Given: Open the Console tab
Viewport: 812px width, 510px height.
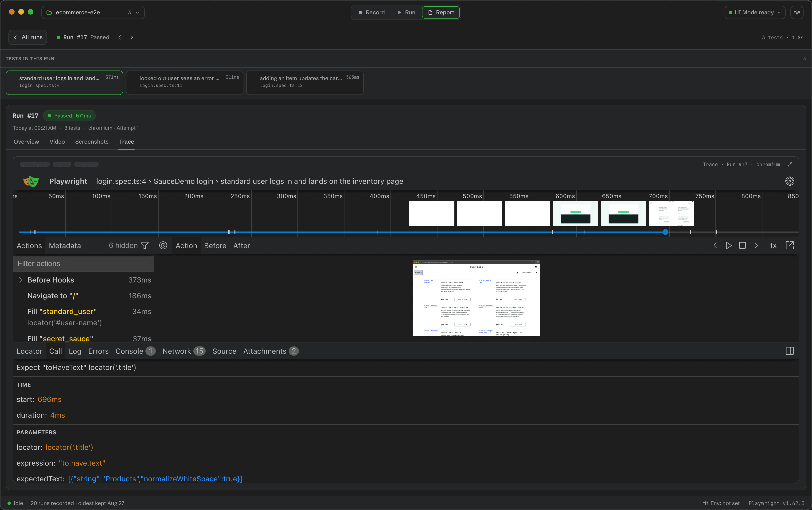Looking at the screenshot, I should [135, 351].
